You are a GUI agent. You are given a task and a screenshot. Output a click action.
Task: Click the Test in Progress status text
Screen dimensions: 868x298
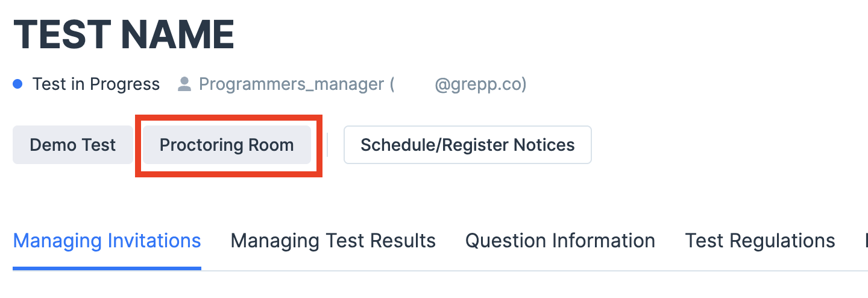pos(96,84)
